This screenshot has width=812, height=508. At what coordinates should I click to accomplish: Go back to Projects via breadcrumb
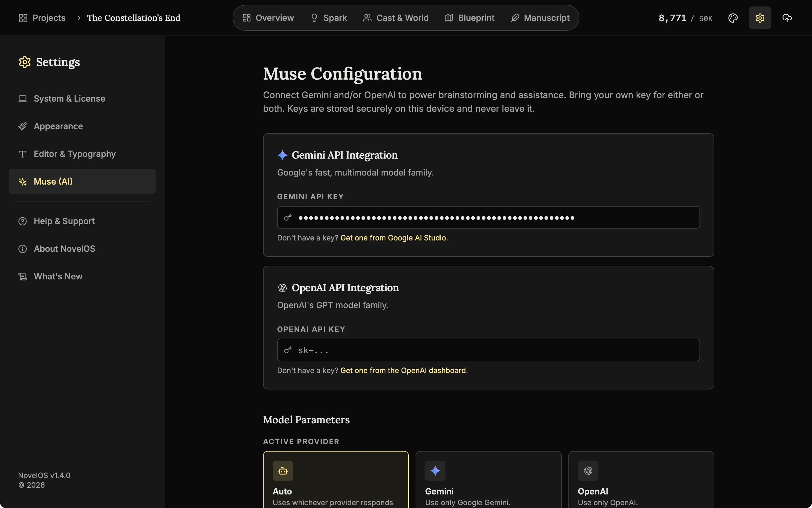tap(42, 18)
